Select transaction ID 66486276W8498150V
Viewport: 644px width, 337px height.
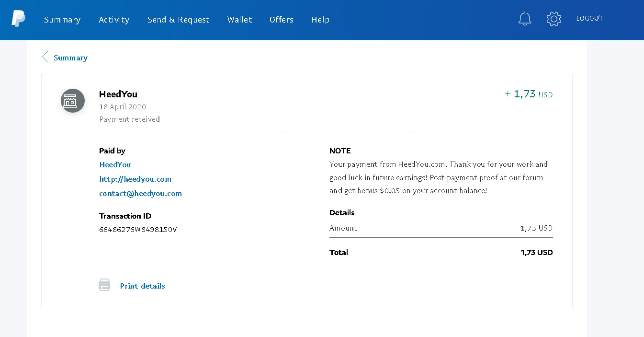tap(138, 230)
